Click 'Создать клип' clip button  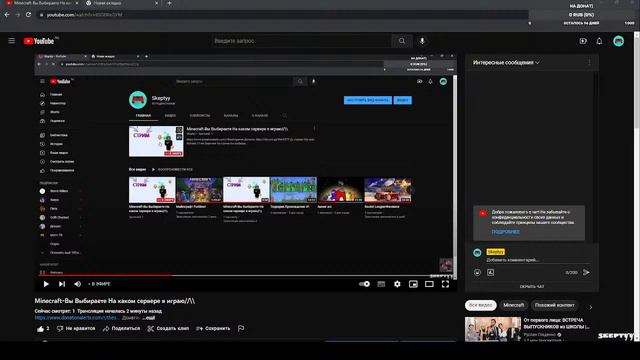pos(168,329)
